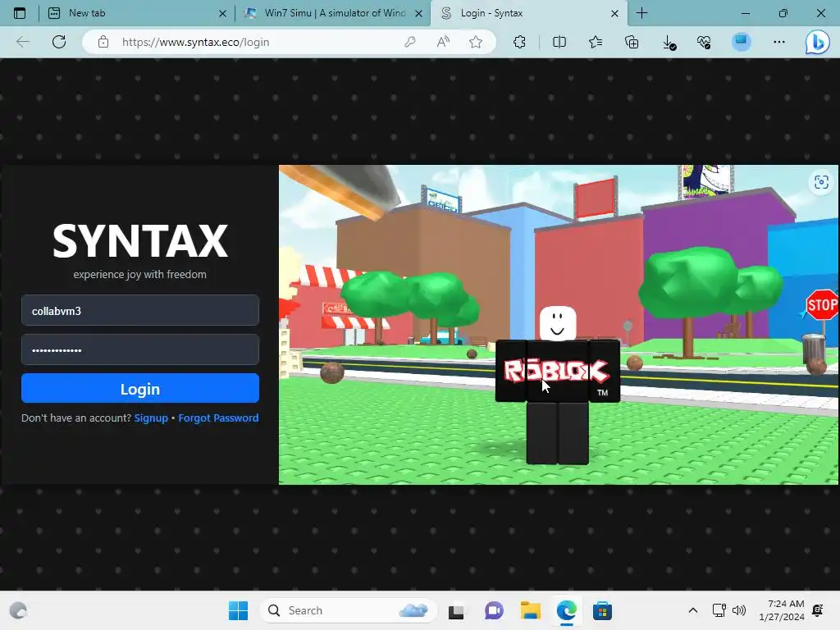Select the Login - Syntax tab
Viewport: 840px width, 630px height.
click(x=529, y=13)
